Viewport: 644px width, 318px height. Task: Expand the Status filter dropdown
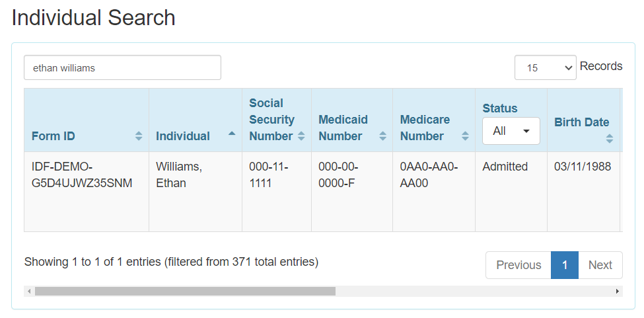[511, 131]
